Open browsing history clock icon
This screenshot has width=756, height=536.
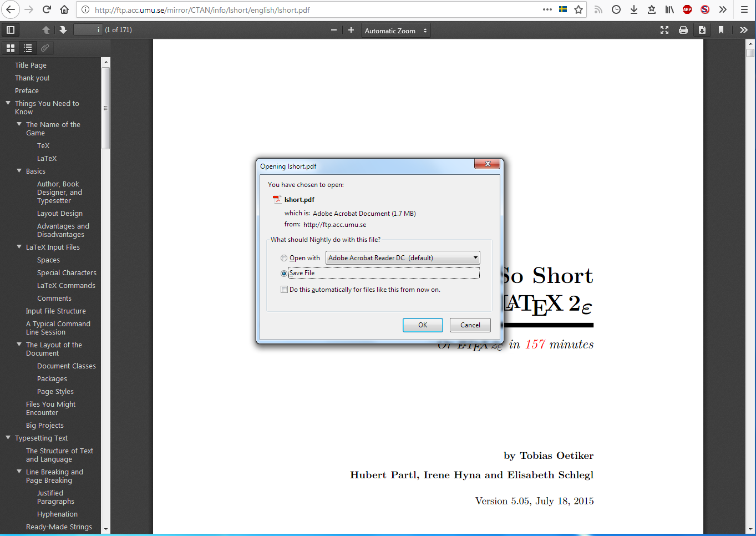point(616,9)
